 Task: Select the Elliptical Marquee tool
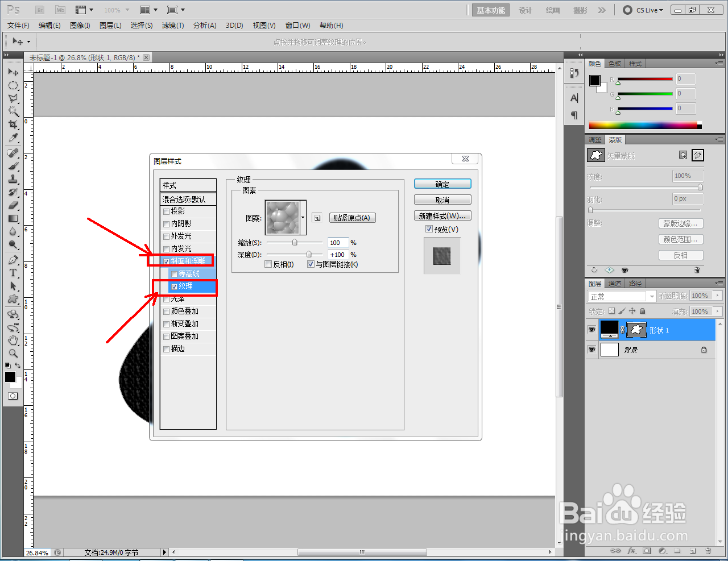click(x=13, y=85)
